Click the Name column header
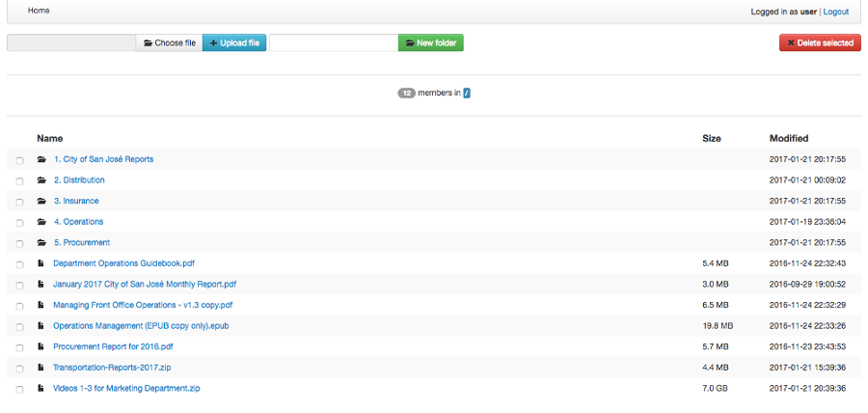Screen dimensions: 868x413 click(x=50, y=138)
